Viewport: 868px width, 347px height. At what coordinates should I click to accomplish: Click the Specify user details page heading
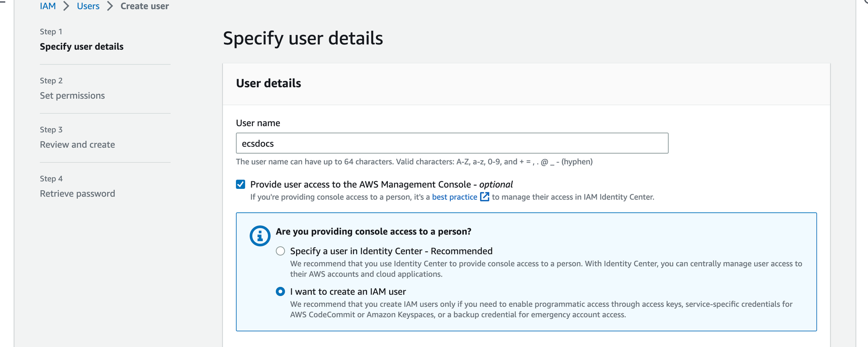click(303, 38)
